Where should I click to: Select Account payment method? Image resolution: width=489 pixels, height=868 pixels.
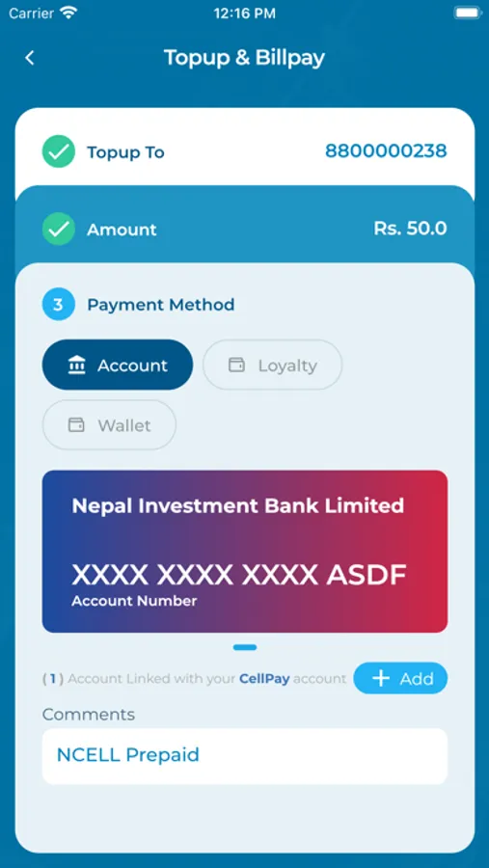(118, 365)
